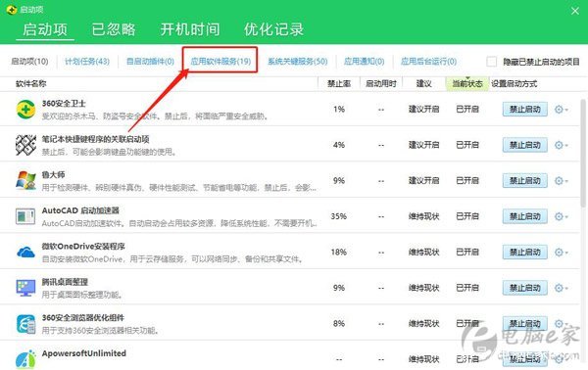588x370 pixels.
Task: Sort by the 启动用时 column header
Action: (381, 84)
